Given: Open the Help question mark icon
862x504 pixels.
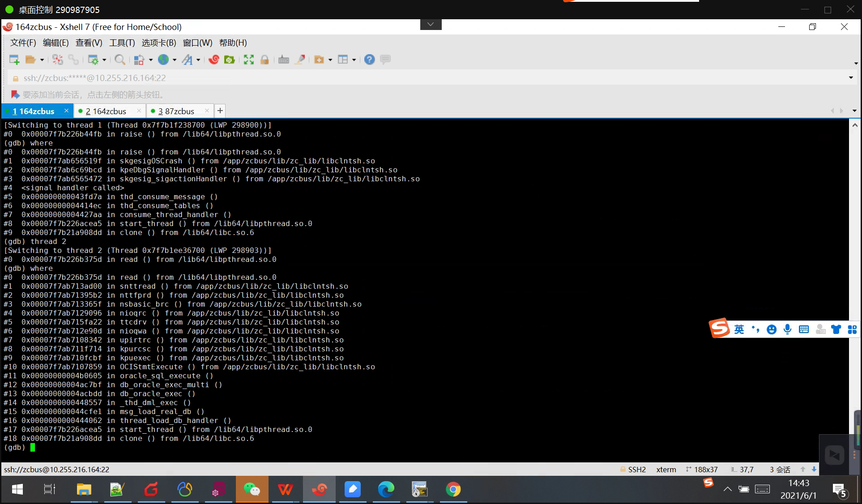Looking at the screenshot, I should (x=369, y=60).
